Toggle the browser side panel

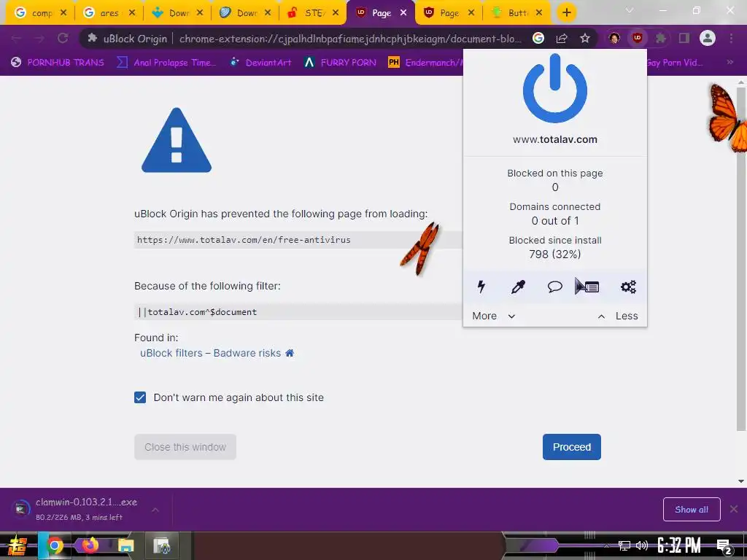pyautogui.click(x=684, y=39)
